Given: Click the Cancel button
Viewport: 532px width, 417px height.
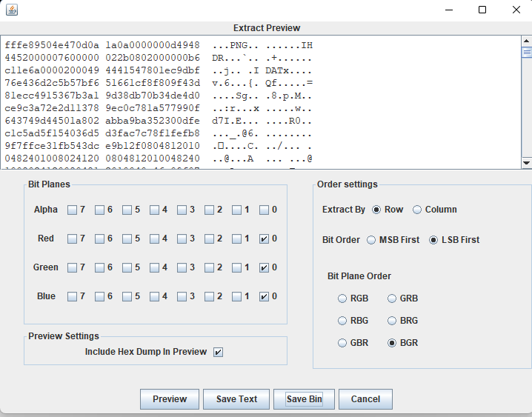Looking at the screenshot, I should click(x=365, y=399).
